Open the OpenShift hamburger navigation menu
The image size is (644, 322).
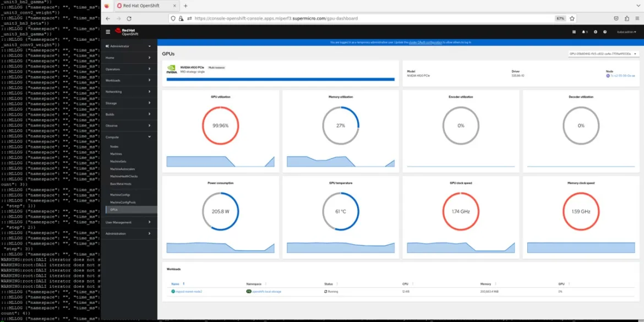(108, 31)
